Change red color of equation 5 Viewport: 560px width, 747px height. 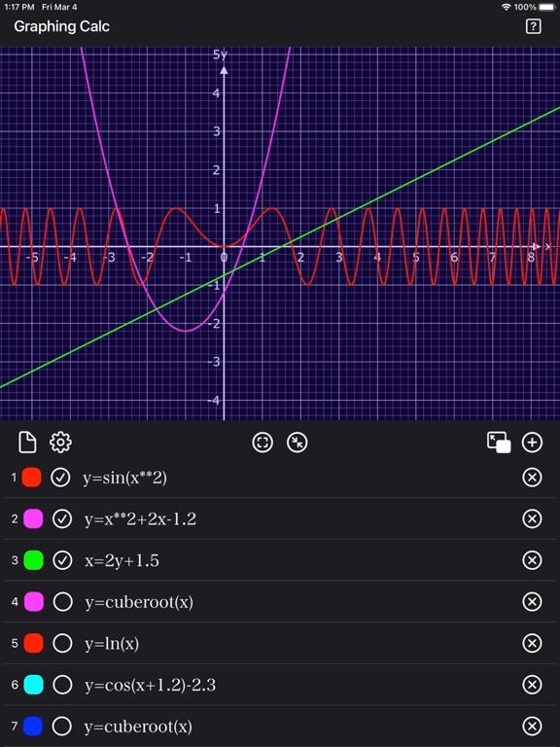tap(33, 643)
